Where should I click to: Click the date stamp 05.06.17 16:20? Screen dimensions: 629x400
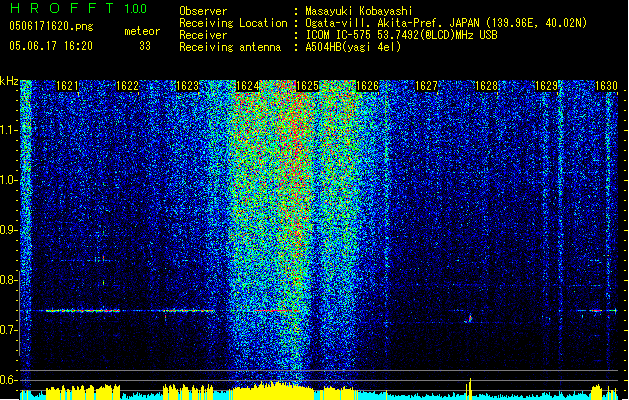(x=51, y=46)
